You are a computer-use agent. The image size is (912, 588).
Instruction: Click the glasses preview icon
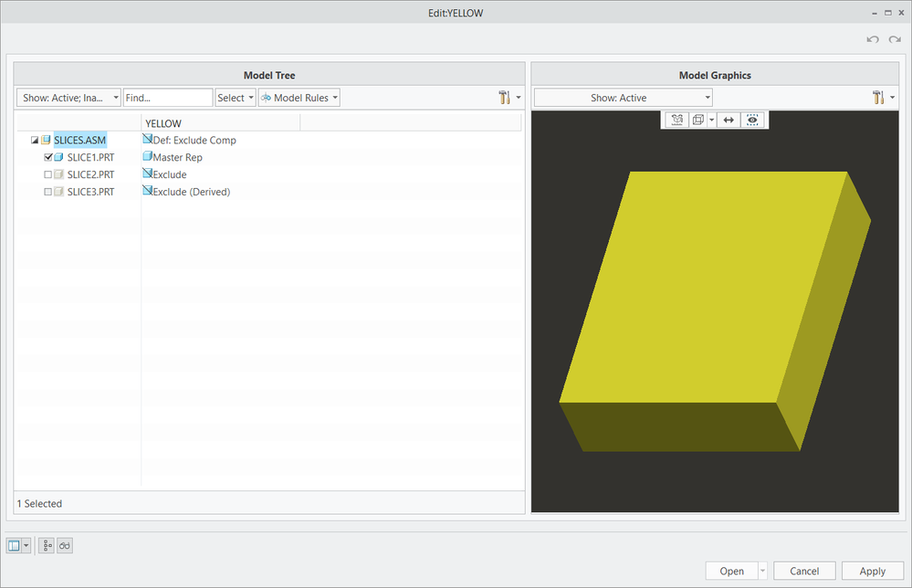coord(65,545)
